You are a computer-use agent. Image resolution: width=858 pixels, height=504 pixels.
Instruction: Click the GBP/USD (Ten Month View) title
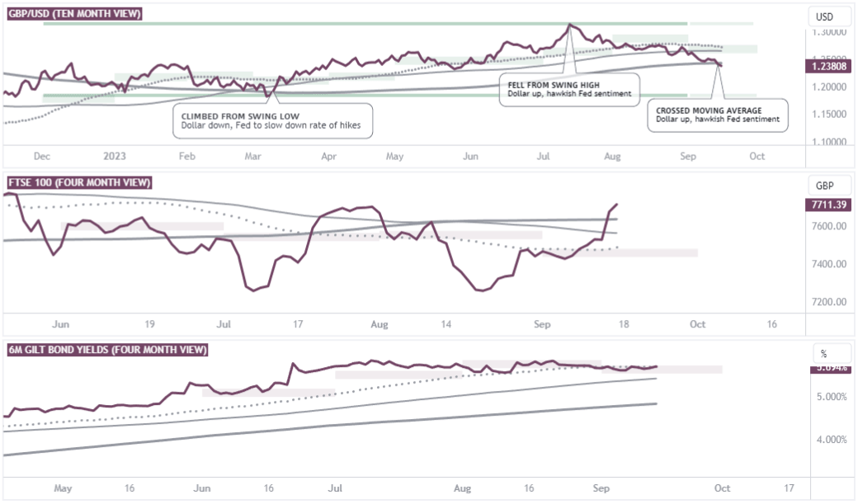point(74,15)
